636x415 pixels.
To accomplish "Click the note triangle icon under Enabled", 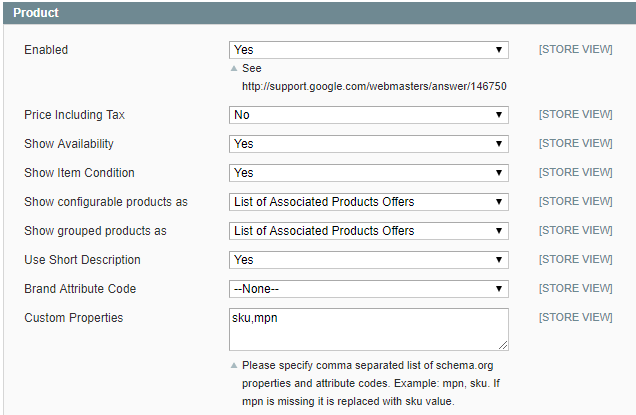I will pyautogui.click(x=234, y=69).
